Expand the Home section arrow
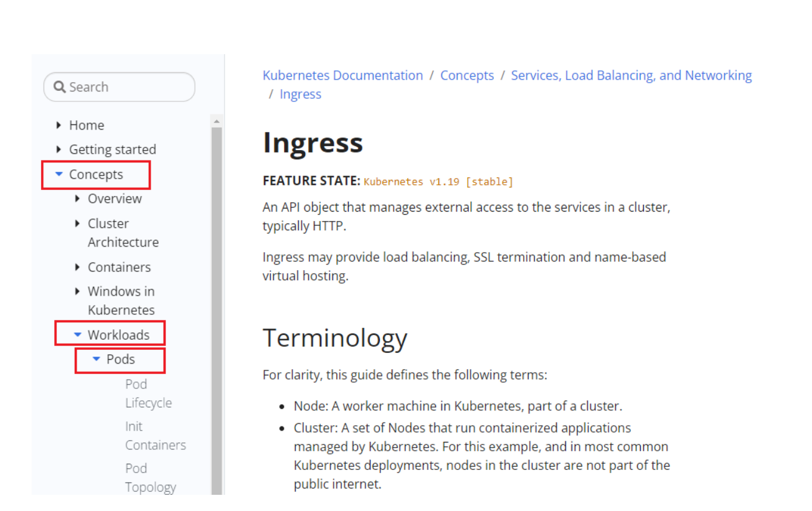 point(59,125)
